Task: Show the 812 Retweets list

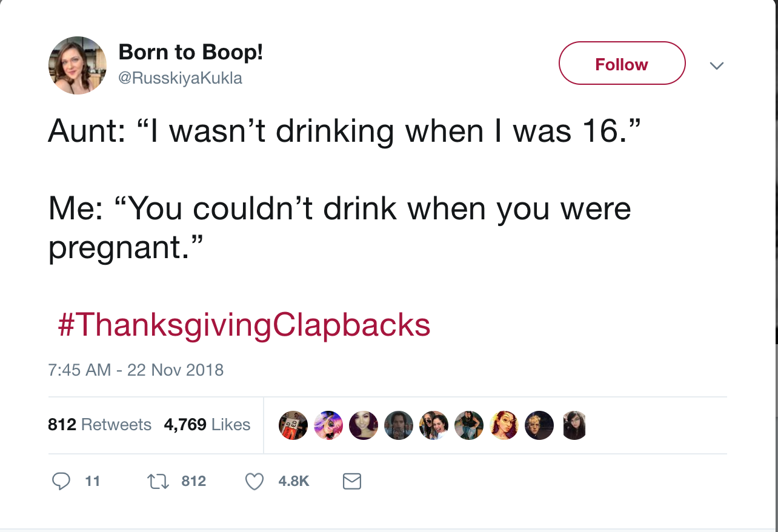Action: pos(99,425)
